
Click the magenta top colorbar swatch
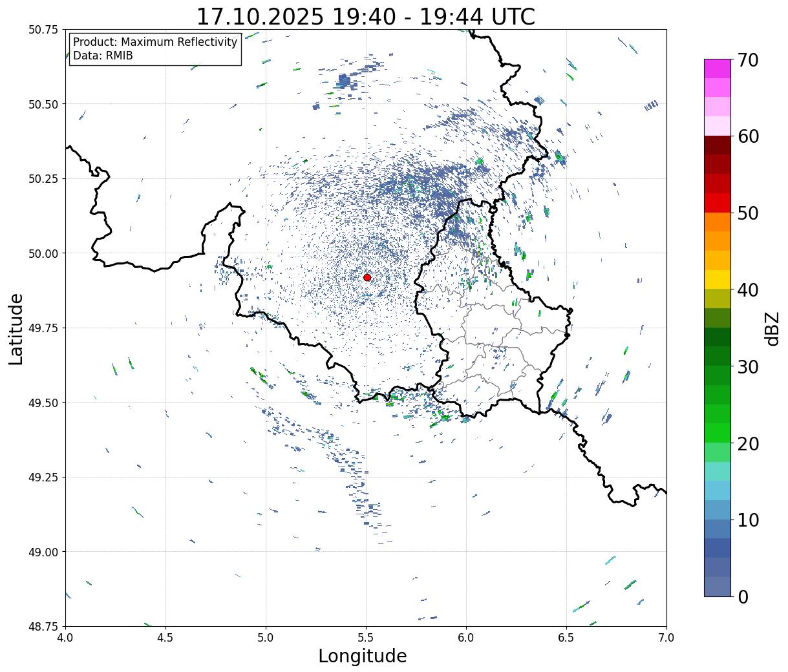[x=718, y=68]
